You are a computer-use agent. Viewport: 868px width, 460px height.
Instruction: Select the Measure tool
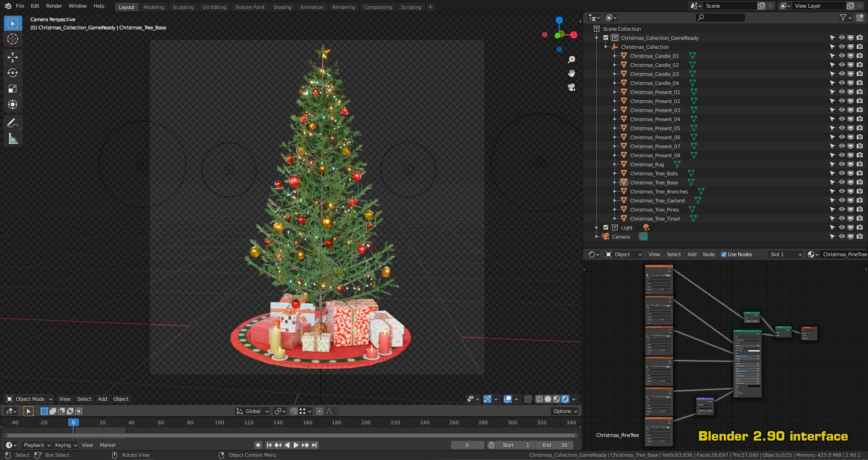point(13,139)
